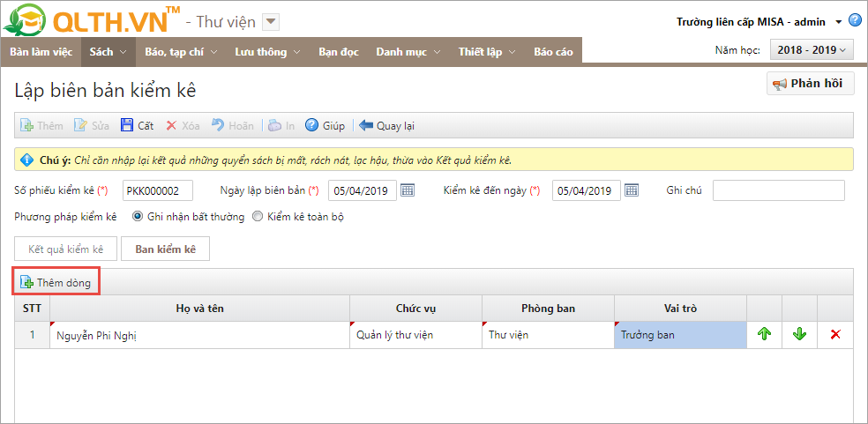Open calendar for Kiểm kê đến ngày
This screenshot has width=868, height=424.
point(632,190)
